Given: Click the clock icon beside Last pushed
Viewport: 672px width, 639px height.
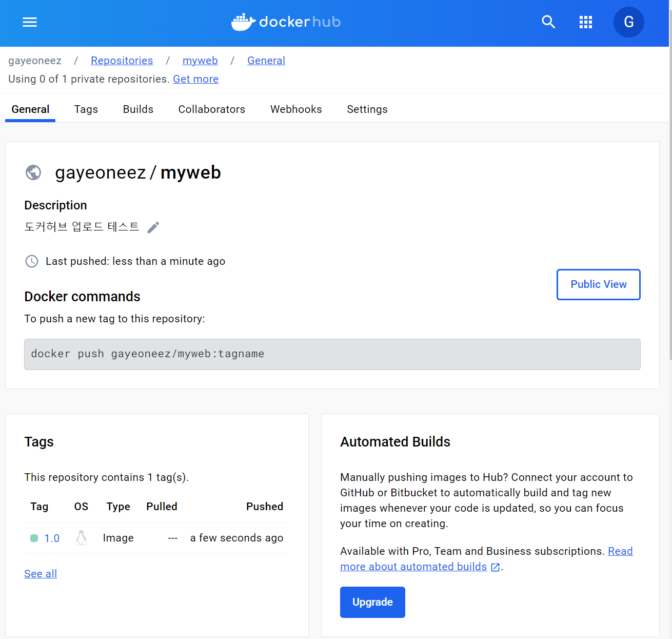Looking at the screenshot, I should (x=32, y=261).
